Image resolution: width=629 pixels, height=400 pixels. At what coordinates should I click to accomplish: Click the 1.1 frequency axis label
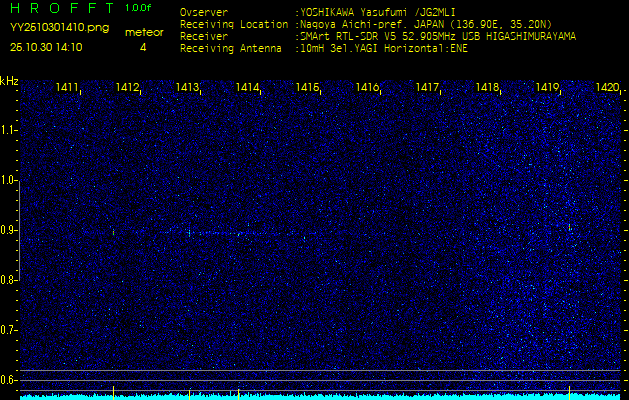(x=9, y=130)
